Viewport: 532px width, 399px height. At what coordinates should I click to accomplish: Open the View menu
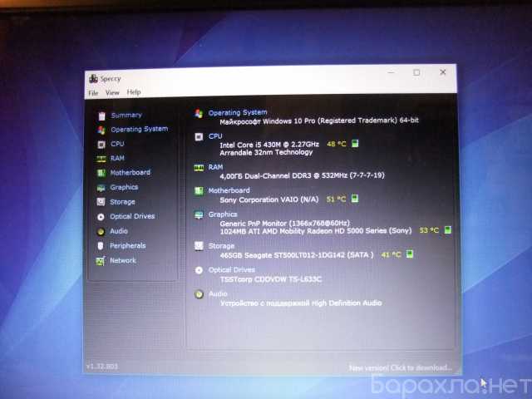tap(112, 92)
